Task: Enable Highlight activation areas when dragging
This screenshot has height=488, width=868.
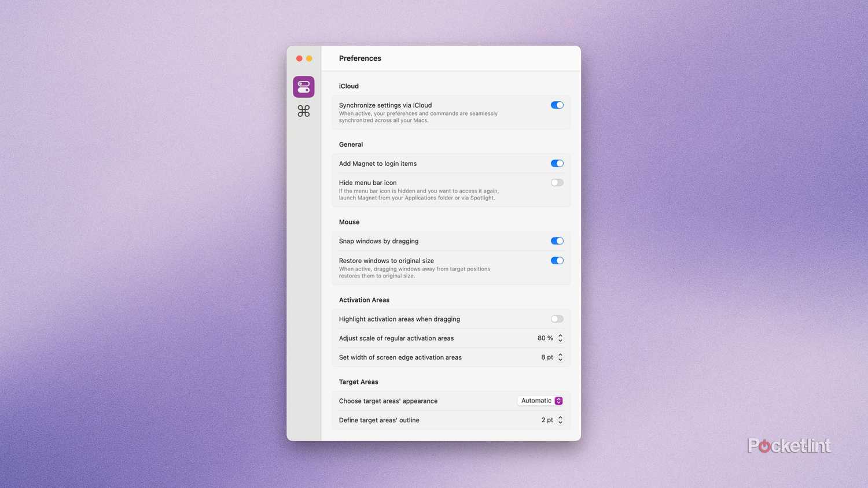Action: pos(556,319)
